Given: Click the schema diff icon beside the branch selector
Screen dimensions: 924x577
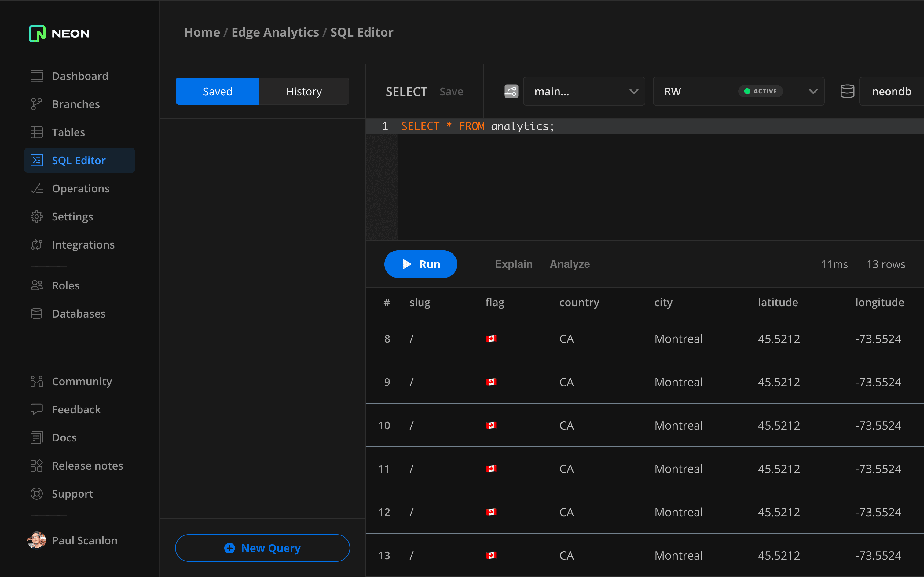Looking at the screenshot, I should (x=511, y=91).
